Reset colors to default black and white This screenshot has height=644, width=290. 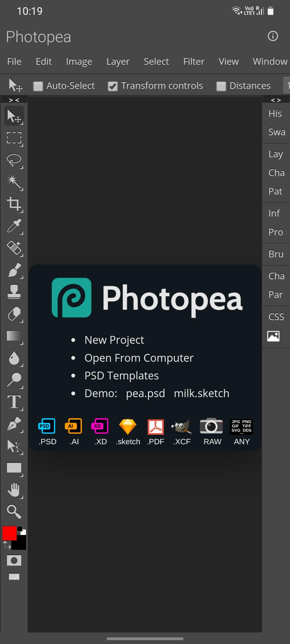21,530
